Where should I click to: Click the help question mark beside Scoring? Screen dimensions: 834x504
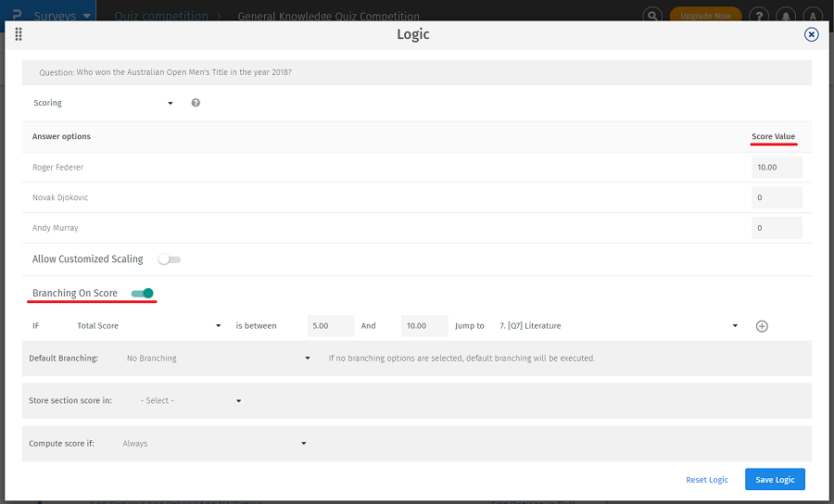point(196,103)
